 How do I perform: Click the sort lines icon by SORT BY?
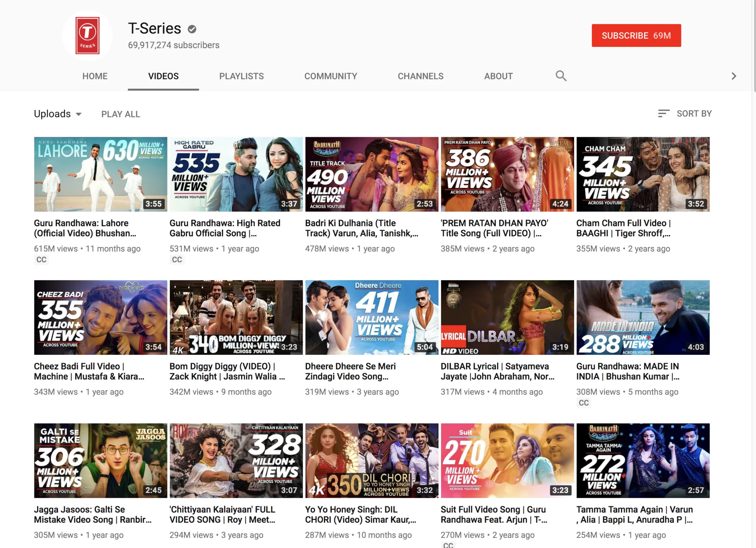[x=664, y=113]
